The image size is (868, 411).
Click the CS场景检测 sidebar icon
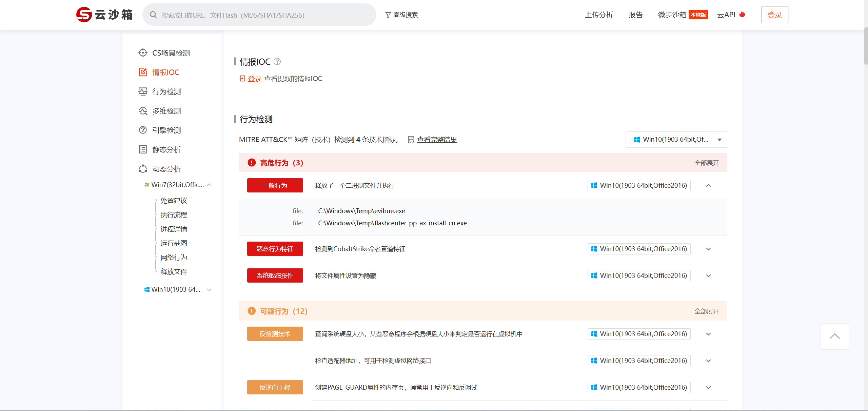[143, 53]
